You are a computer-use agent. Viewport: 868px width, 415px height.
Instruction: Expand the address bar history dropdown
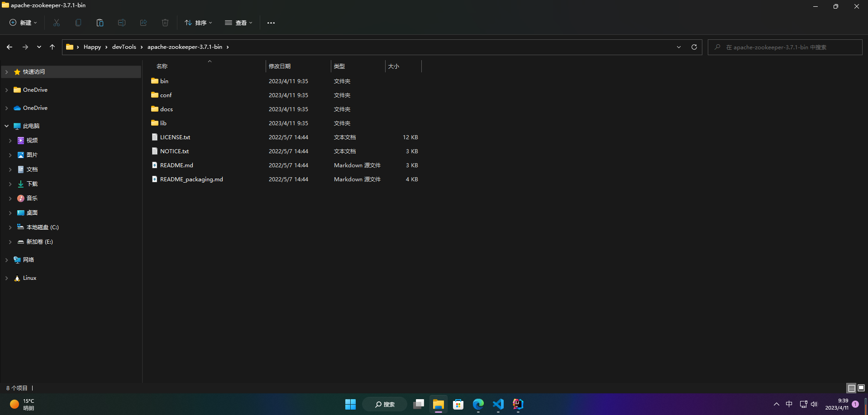679,47
